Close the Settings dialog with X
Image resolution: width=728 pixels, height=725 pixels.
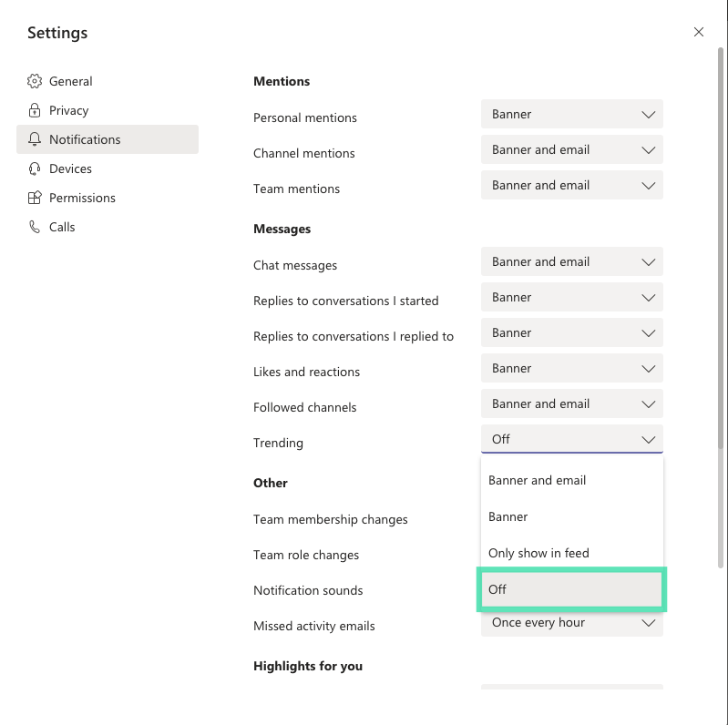[x=699, y=32]
